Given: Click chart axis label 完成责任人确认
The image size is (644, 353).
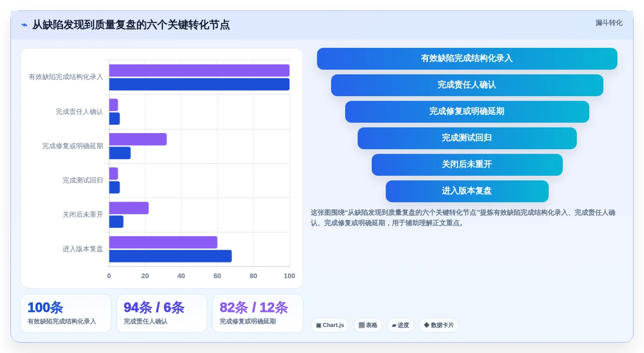Looking at the screenshot, I should click(x=79, y=112).
